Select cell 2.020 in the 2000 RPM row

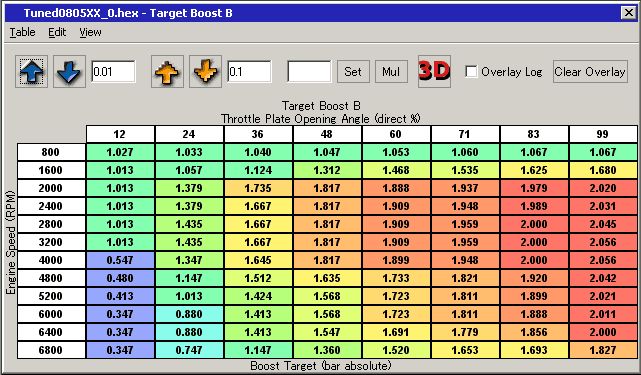pos(603,188)
